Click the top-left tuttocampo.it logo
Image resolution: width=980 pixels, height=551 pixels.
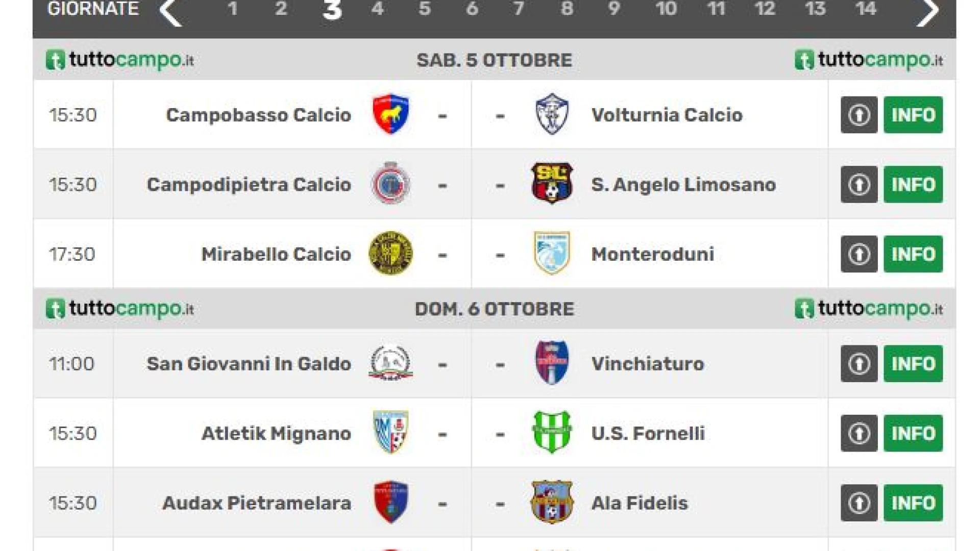pyautogui.click(x=120, y=60)
